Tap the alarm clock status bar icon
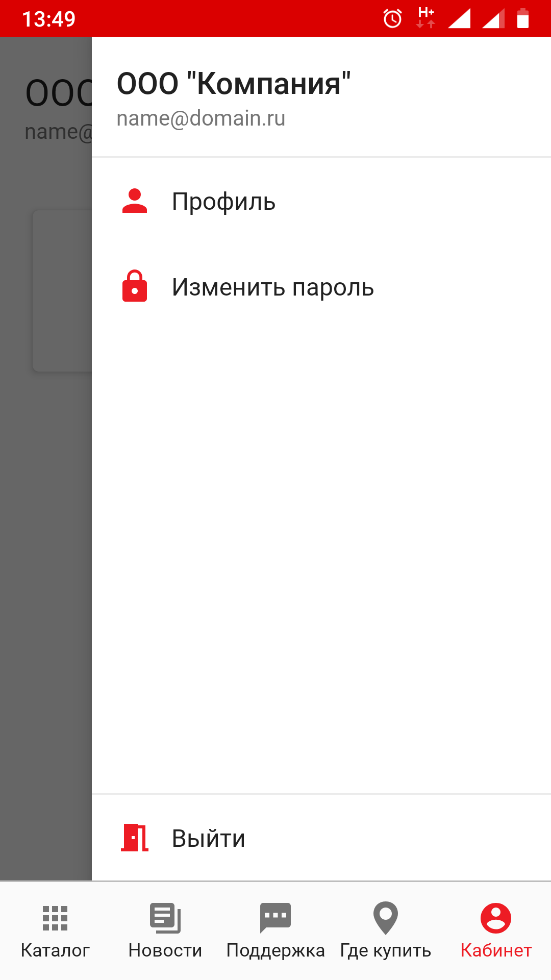This screenshot has height=980, width=551. [392, 19]
